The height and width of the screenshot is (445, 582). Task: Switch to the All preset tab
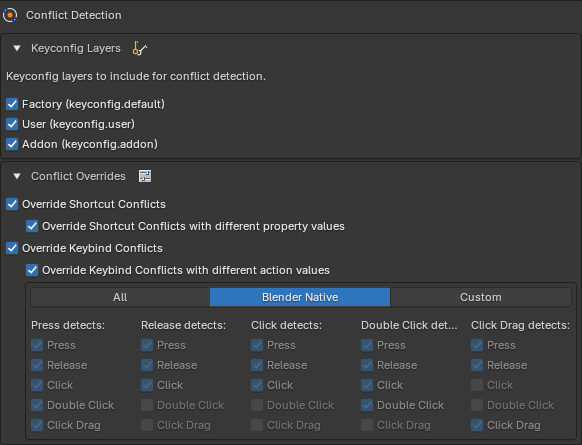click(120, 297)
